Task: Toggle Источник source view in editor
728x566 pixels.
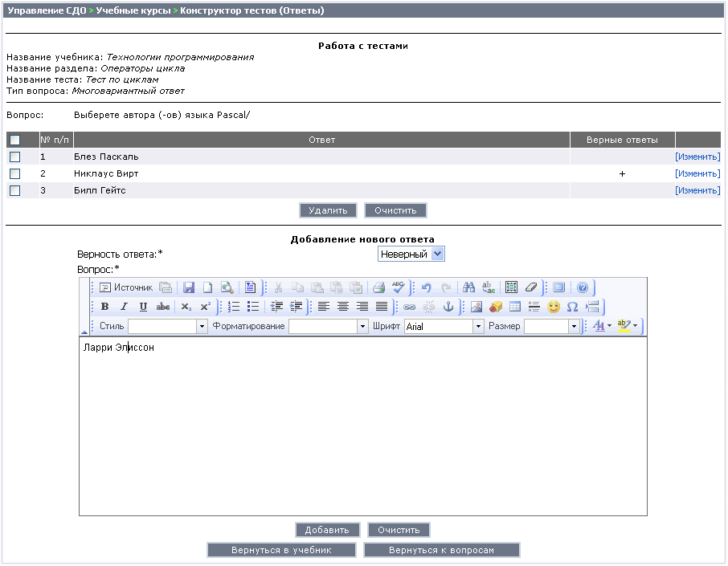Action: click(x=126, y=287)
